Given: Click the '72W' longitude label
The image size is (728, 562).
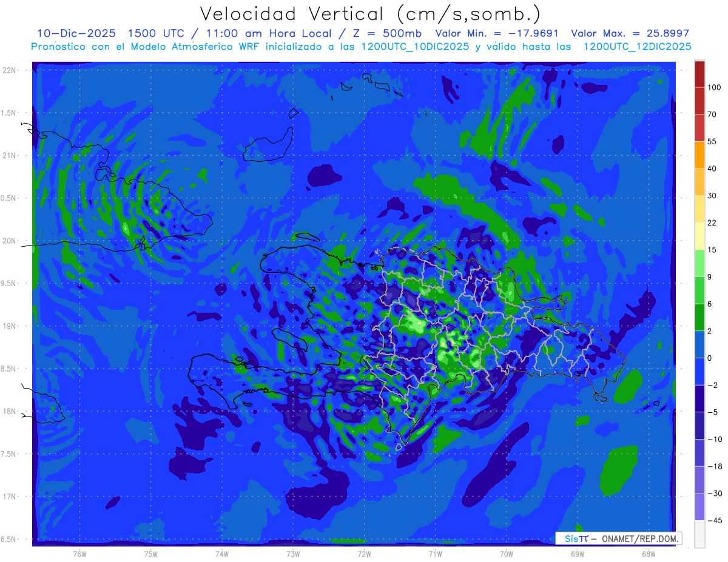Looking at the screenshot, I should click(x=364, y=554).
